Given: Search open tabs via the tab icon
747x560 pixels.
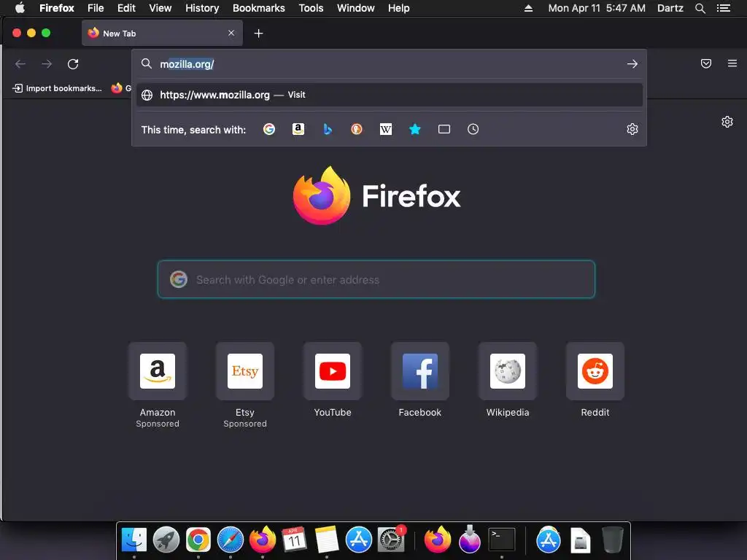Looking at the screenshot, I should click(444, 129).
